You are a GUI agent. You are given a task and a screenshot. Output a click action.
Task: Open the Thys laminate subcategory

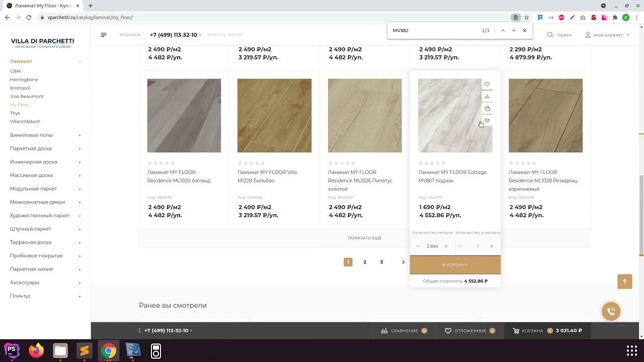coord(15,113)
